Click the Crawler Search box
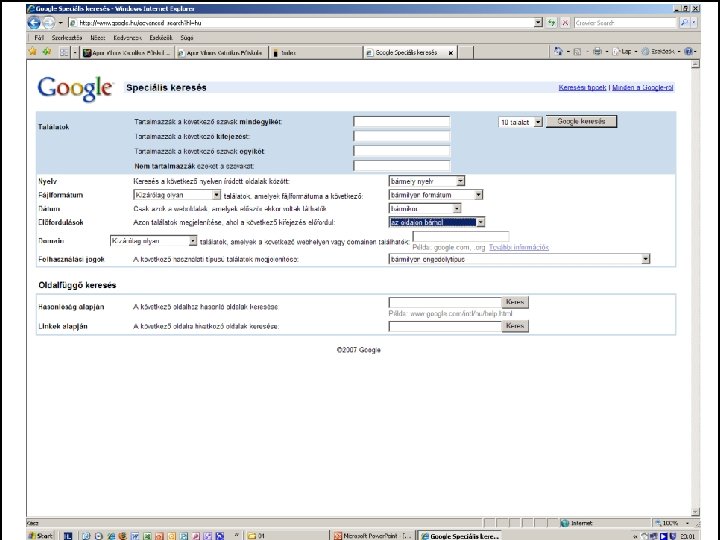 click(x=626, y=22)
